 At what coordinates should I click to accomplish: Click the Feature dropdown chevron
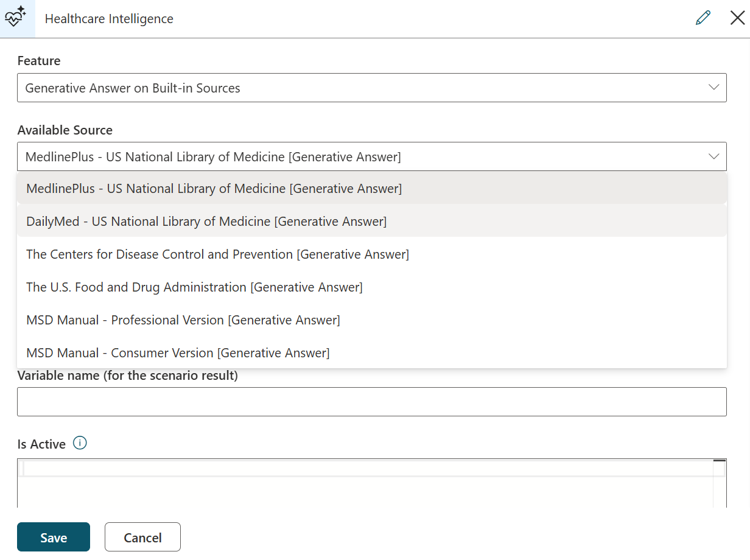713,88
